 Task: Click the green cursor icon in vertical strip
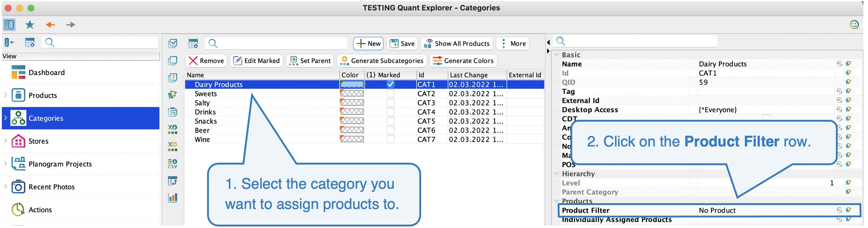pos(173,95)
